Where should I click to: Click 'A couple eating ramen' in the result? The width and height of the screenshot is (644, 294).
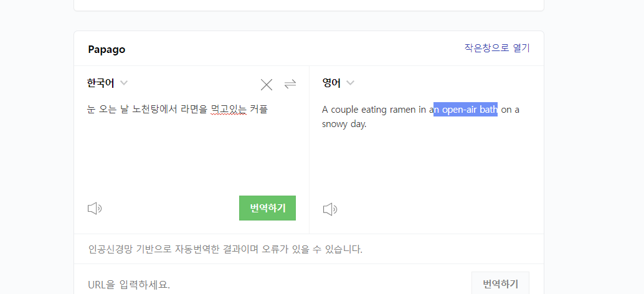pos(369,110)
